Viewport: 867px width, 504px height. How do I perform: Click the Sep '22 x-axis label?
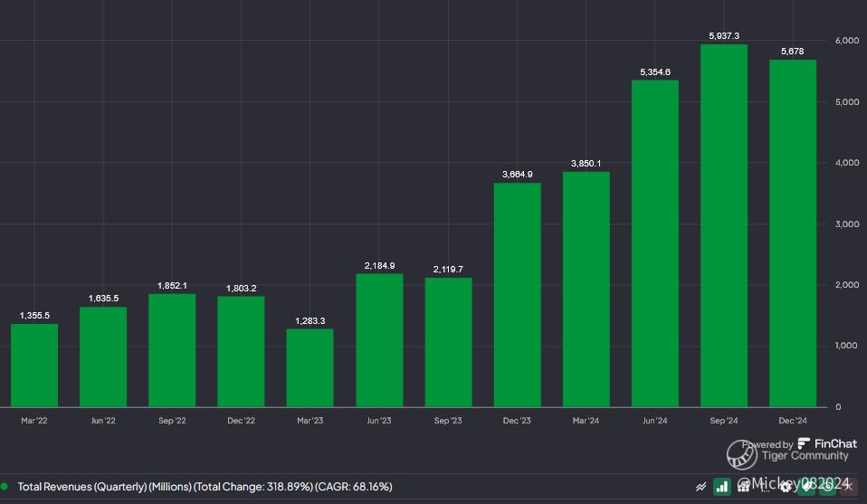(x=172, y=421)
